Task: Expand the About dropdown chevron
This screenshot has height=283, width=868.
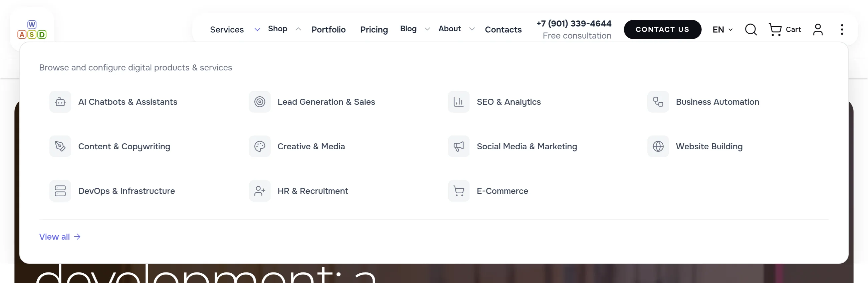Action: tap(472, 29)
